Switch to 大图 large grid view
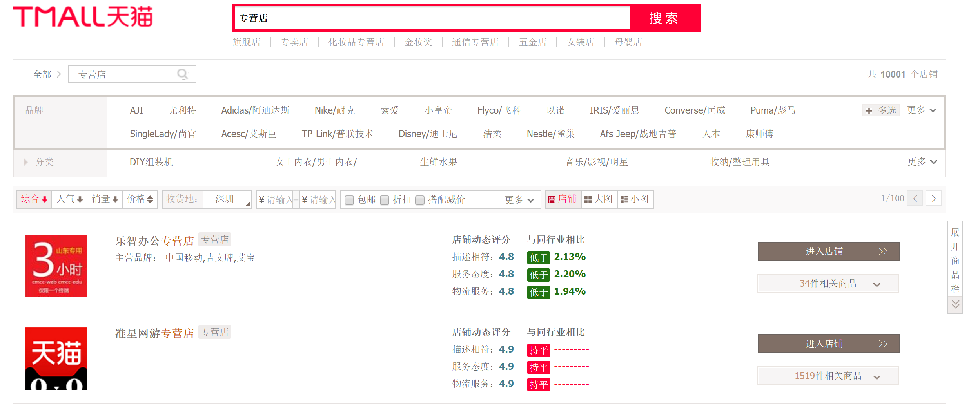Image resolution: width=980 pixels, height=409 pixels. [x=599, y=199]
